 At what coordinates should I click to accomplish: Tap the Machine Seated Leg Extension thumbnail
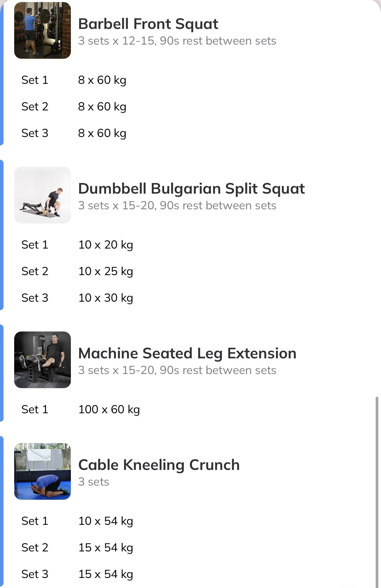tap(43, 360)
